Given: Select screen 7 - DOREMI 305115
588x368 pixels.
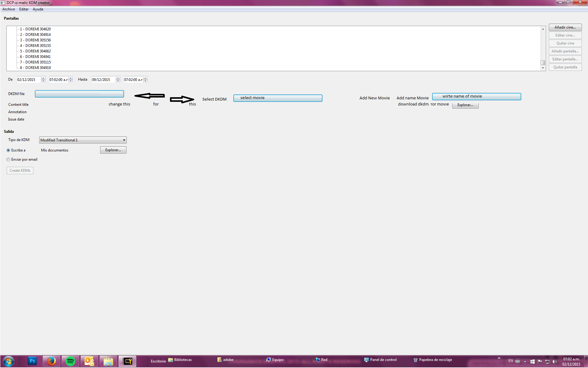Looking at the screenshot, I should pyautogui.click(x=36, y=63).
